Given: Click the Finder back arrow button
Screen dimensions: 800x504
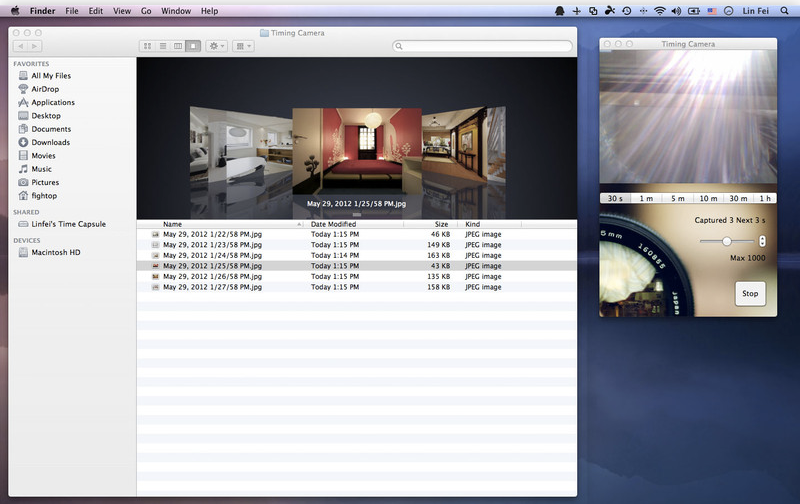Looking at the screenshot, I should click(22, 46).
